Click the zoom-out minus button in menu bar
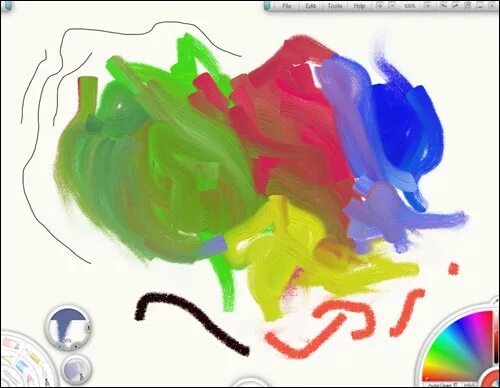500x388 pixels. [392, 5]
